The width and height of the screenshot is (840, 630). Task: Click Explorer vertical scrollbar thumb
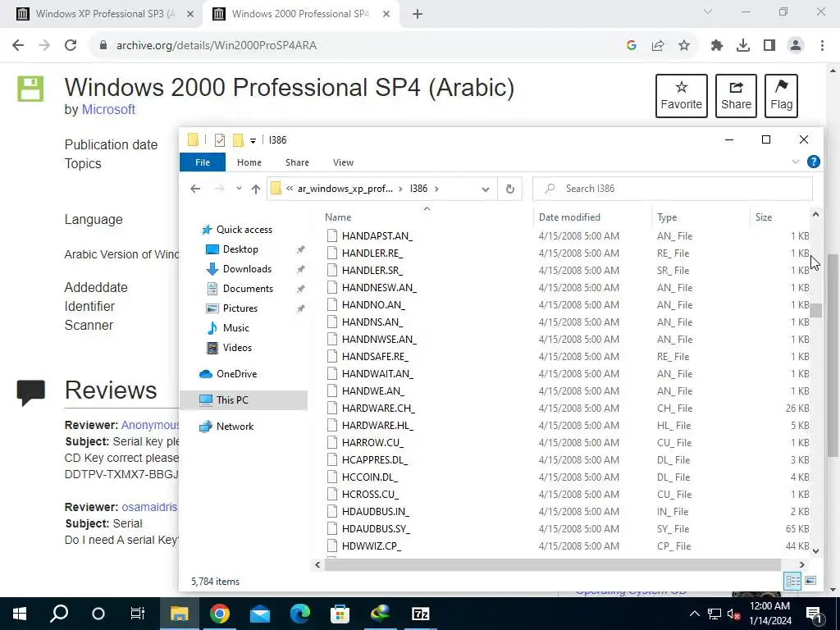pos(815,311)
